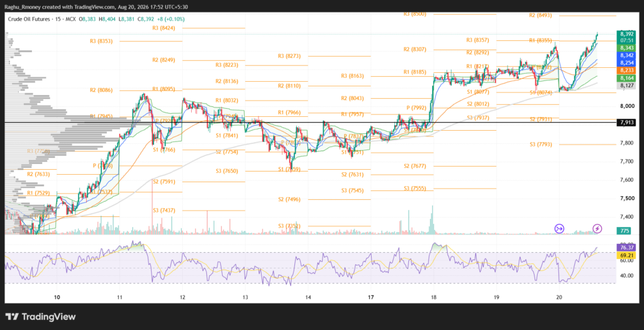Click the R1 (8185) pivot label
The height and width of the screenshot is (330, 644).
click(415, 72)
